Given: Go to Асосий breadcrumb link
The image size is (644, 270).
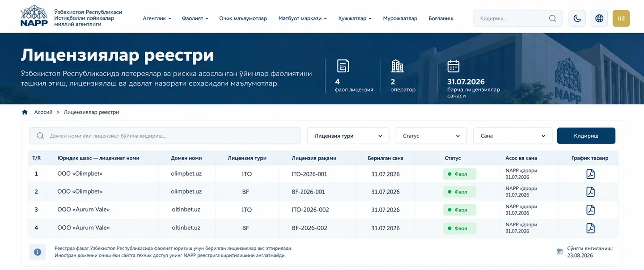Looking at the screenshot, I should tap(43, 112).
